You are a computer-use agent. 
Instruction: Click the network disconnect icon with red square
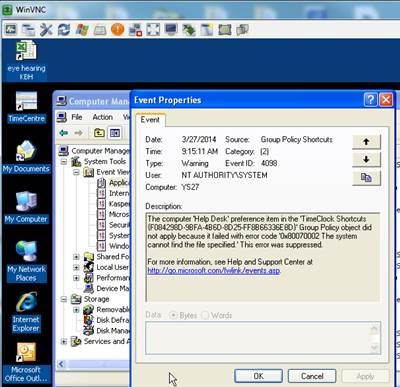135,30
